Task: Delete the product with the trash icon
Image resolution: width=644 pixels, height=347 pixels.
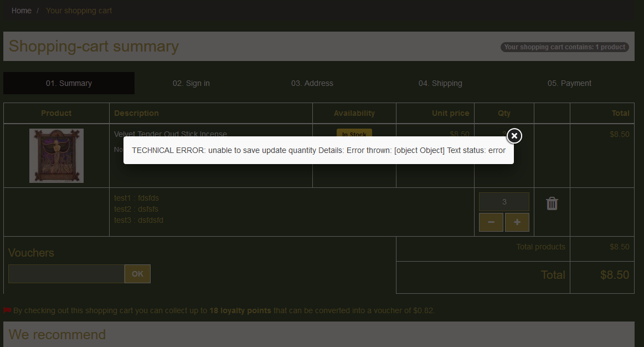Action: tap(552, 203)
